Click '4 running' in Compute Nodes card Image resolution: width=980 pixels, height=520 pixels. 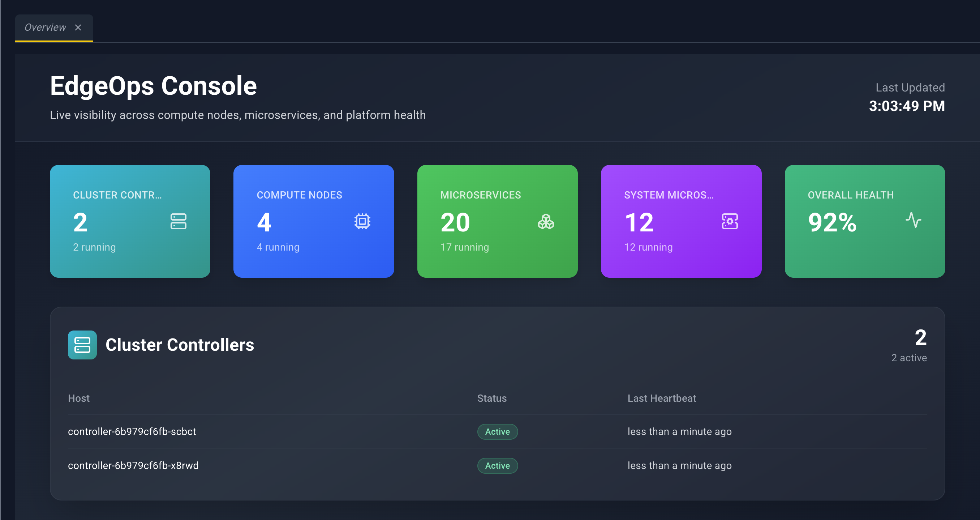point(278,247)
